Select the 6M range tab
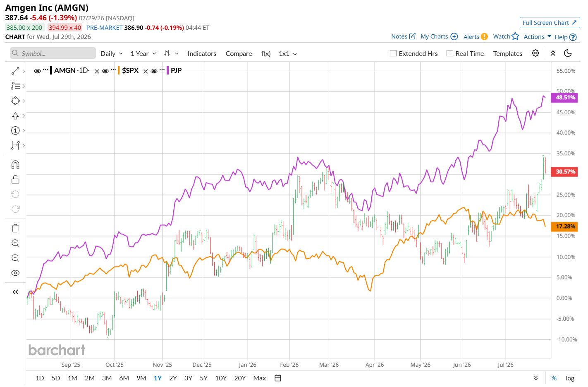This screenshot has height=387, width=588. pyautogui.click(x=124, y=378)
